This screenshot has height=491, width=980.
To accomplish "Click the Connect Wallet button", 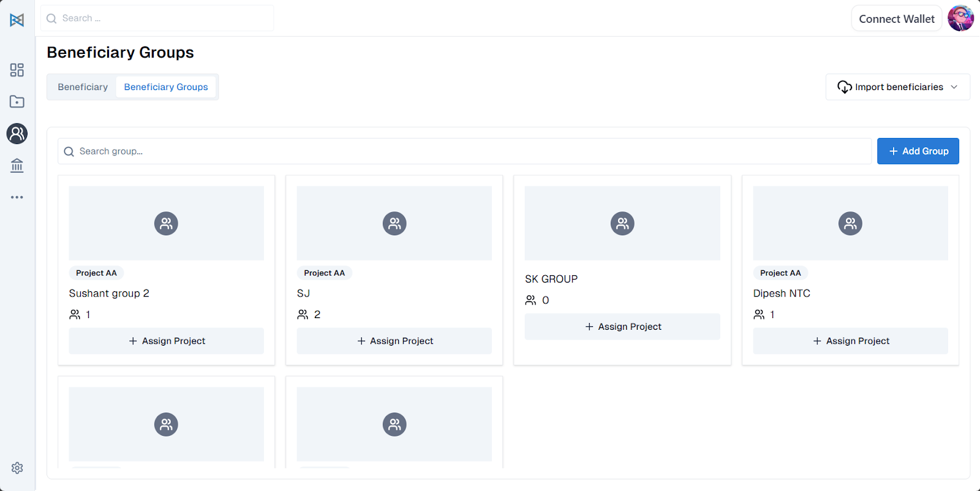I will (897, 19).
